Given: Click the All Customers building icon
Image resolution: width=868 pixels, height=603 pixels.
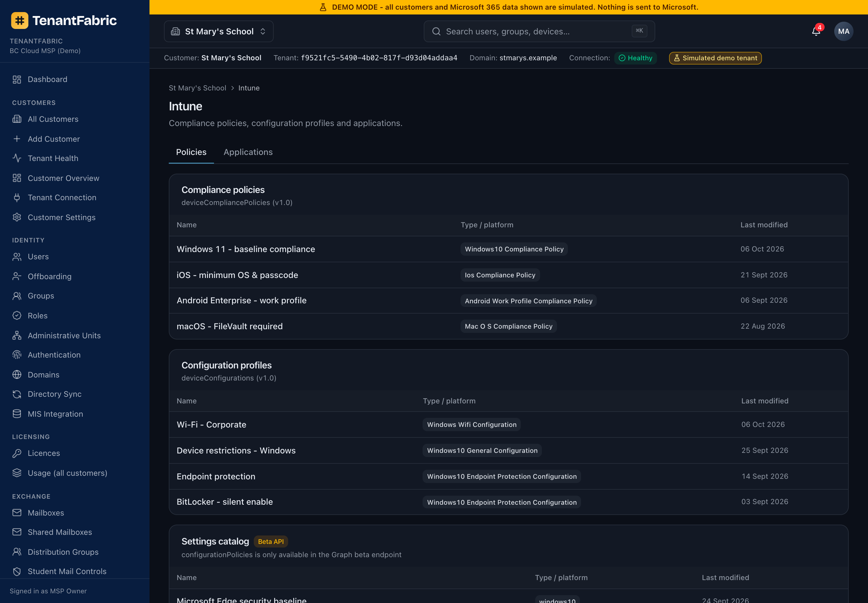Looking at the screenshot, I should click(17, 119).
